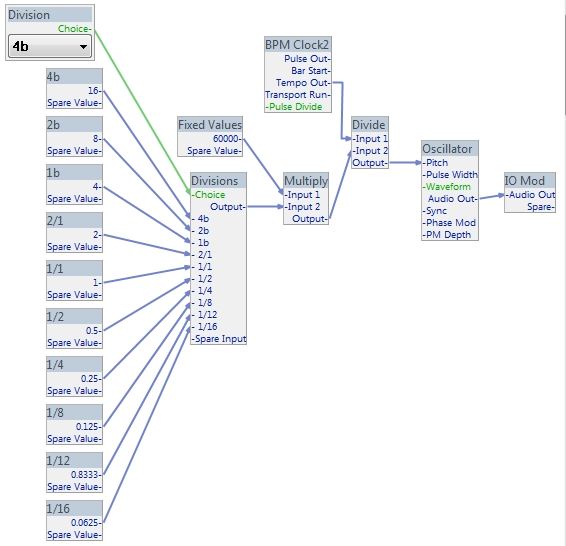Screen dimensions: 566x546
Task: Click the Divisions module header
Action: (218, 180)
